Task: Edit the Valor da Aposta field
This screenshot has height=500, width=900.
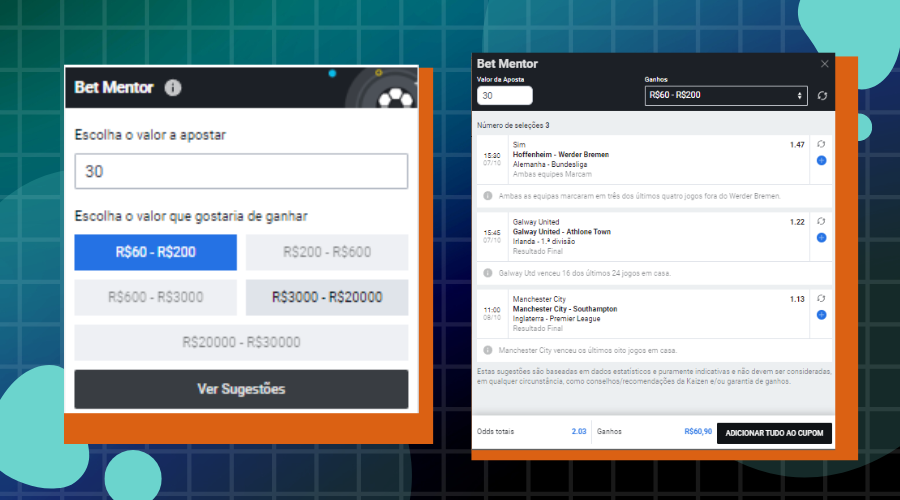Action: pos(505,95)
